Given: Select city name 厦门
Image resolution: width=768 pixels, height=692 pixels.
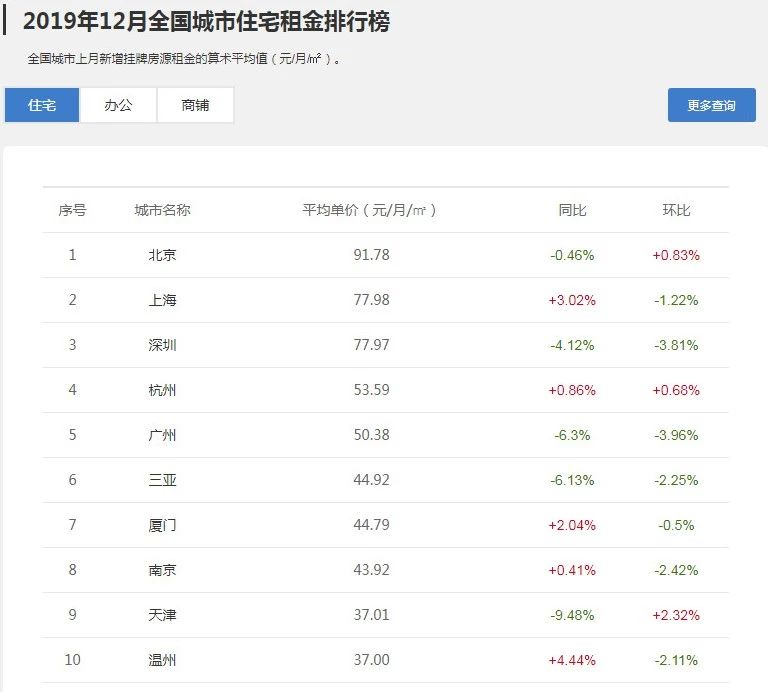Looking at the screenshot, I should coord(162,525).
